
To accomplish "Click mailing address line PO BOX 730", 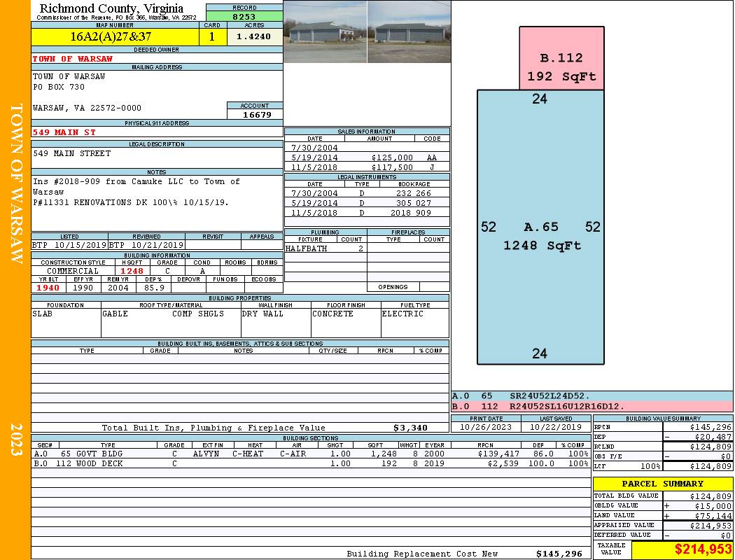I will click(x=59, y=87).
